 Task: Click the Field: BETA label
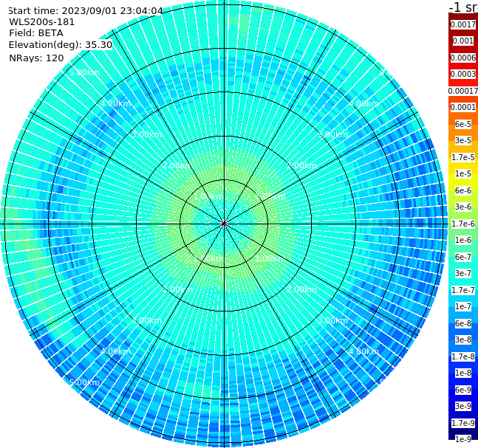(36, 33)
